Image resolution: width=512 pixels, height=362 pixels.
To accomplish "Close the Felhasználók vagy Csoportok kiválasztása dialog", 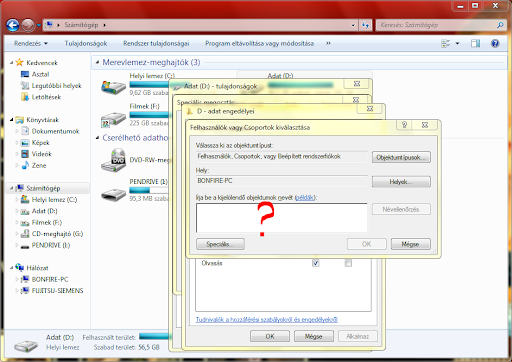I will 425,125.
